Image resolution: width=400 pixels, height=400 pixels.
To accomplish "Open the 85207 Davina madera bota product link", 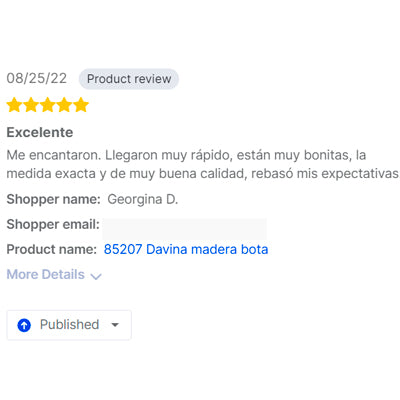I will pos(186,249).
